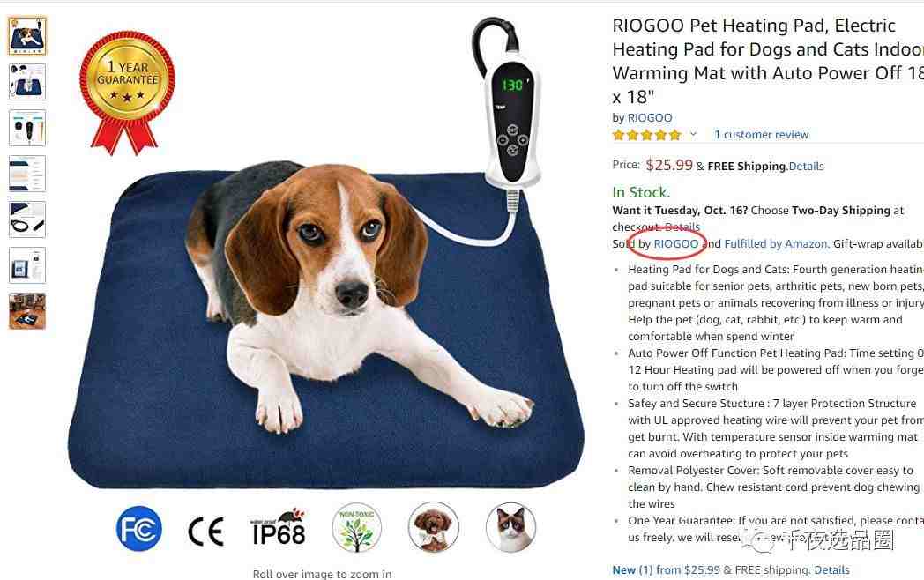Click the five-star rating icons
The width and height of the screenshot is (924, 580).
(x=646, y=135)
